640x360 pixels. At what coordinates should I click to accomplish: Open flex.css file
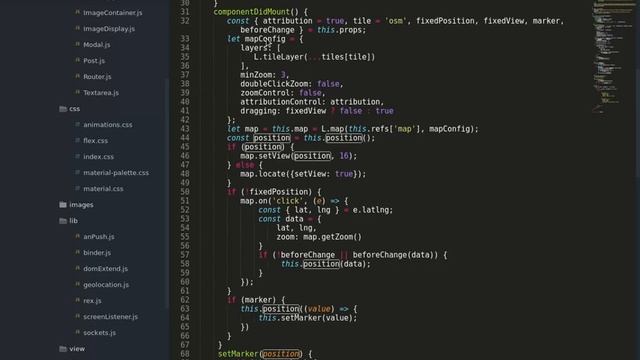(x=96, y=140)
